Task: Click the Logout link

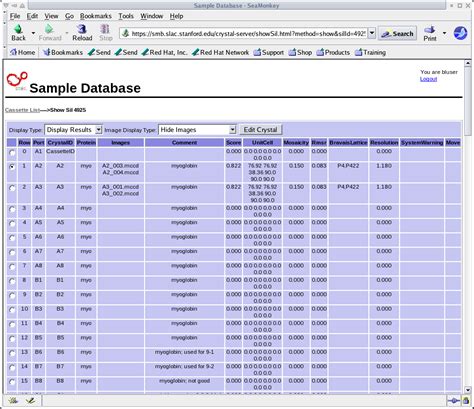Action: click(428, 79)
